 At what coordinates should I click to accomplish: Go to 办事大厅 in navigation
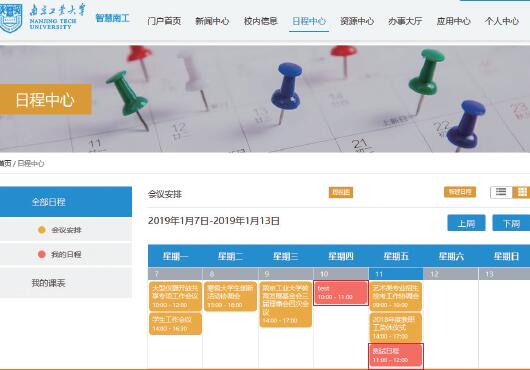[405, 21]
